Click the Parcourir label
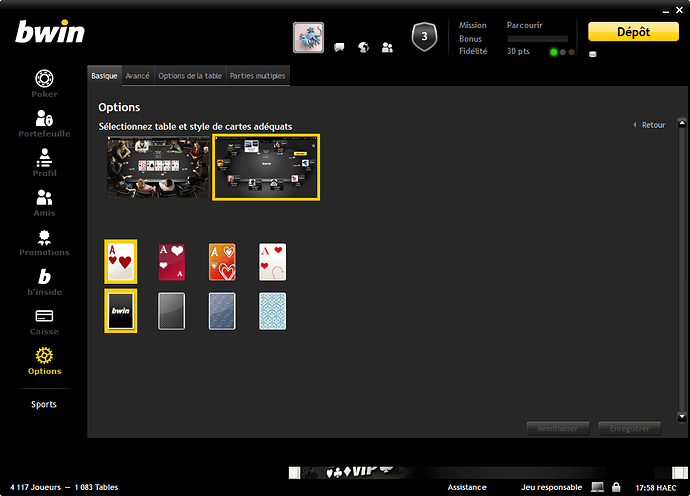 click(x=525, y=25)
